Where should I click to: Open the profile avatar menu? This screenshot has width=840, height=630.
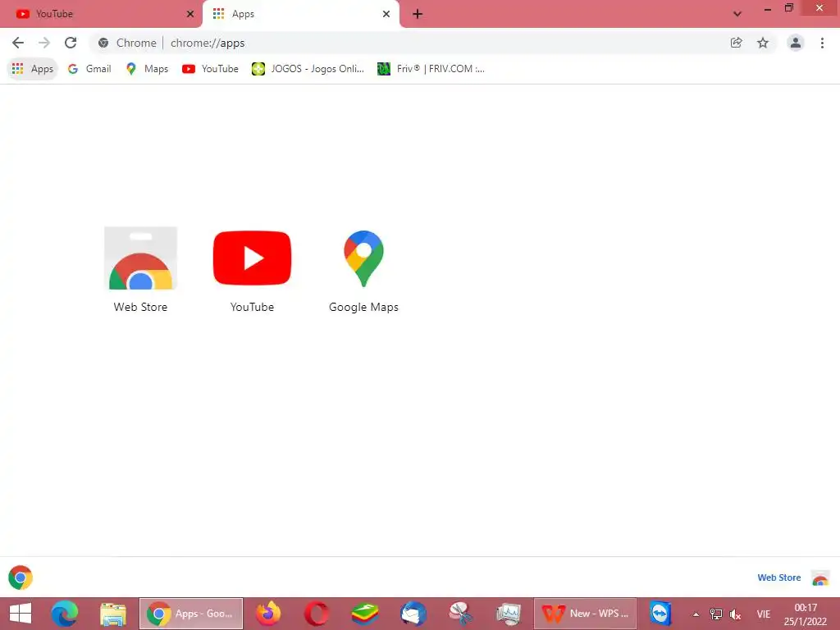pyautogui.click(x=796, y=43)
